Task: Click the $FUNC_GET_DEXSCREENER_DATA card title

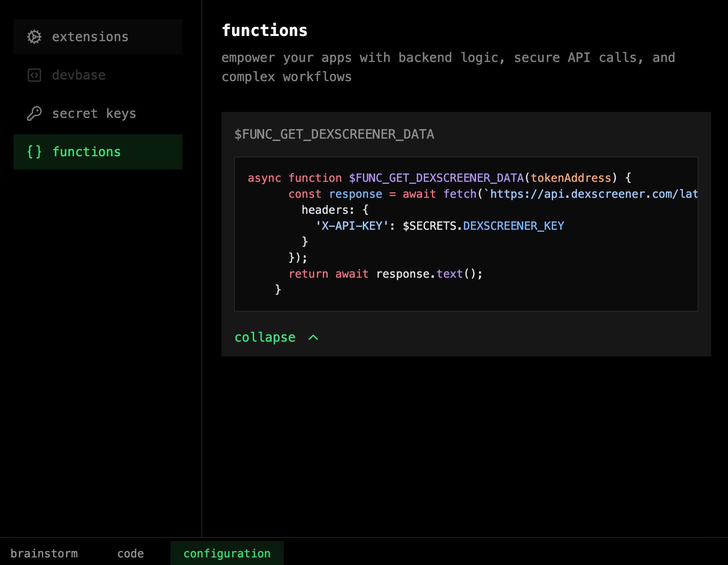Action: click(x=334, y=134)
